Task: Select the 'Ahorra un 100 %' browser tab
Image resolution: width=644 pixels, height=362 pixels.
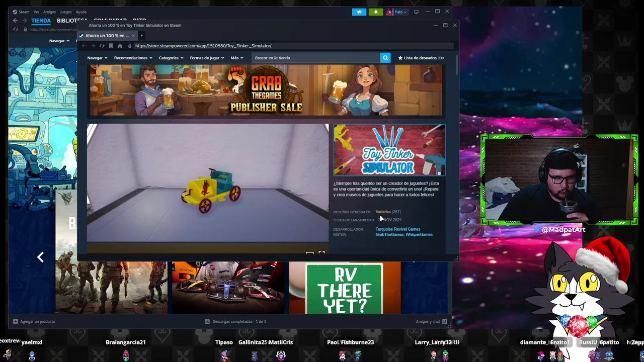Action: 107,36
